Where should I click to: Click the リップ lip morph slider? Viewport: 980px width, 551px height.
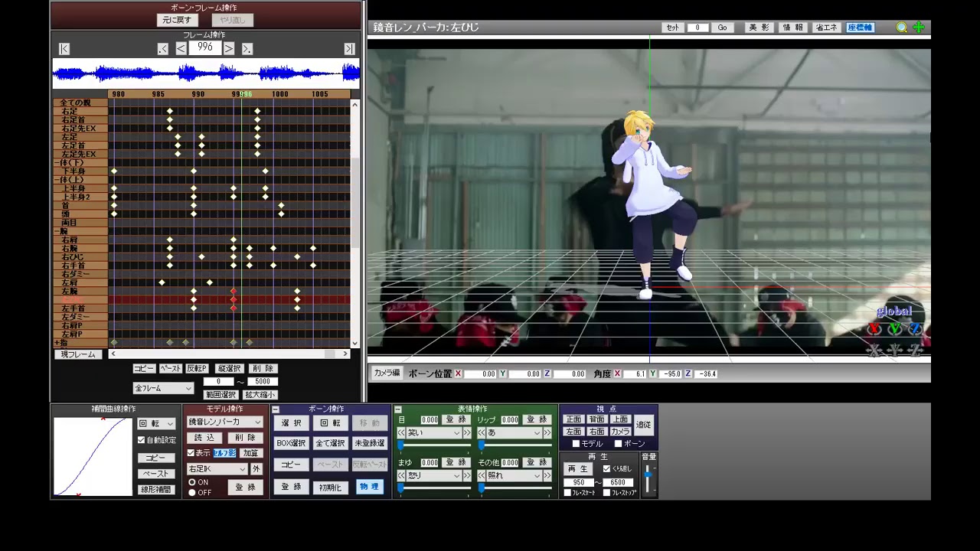514,445
